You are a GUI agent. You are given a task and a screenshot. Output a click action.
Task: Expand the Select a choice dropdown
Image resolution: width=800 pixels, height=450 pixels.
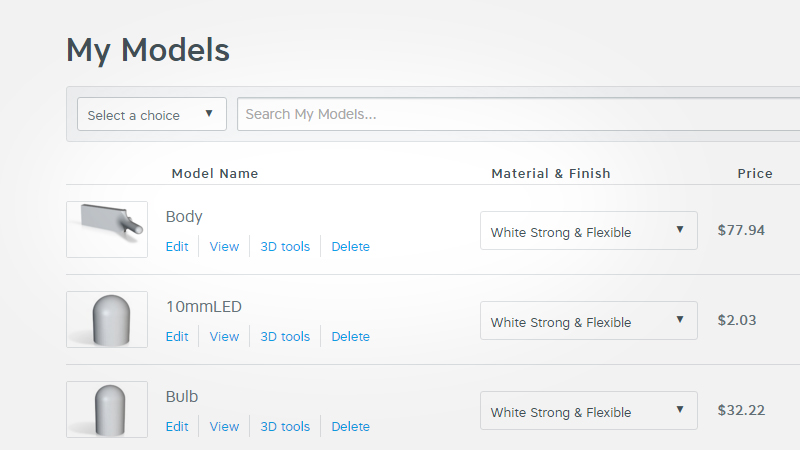click(x=152, y=114)
